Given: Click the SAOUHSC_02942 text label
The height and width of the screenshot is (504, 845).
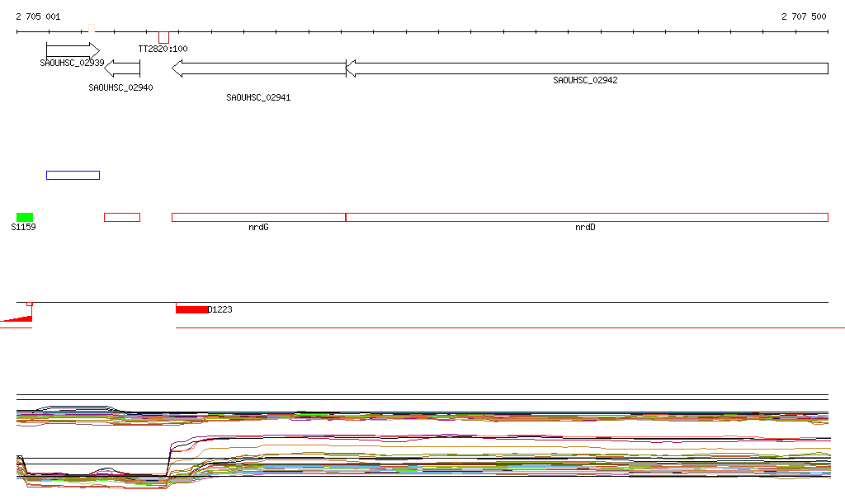Looking at the screenshot, I should click(x=585, y=81).
